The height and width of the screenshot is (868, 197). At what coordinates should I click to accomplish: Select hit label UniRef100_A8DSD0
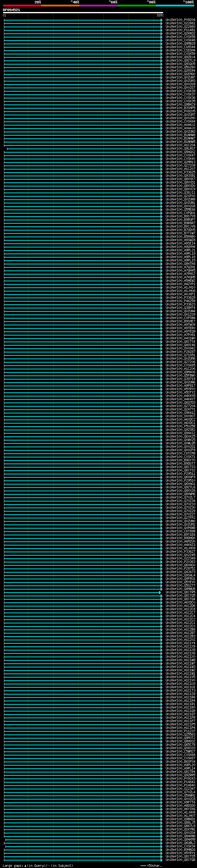click(x=180, y=805)
